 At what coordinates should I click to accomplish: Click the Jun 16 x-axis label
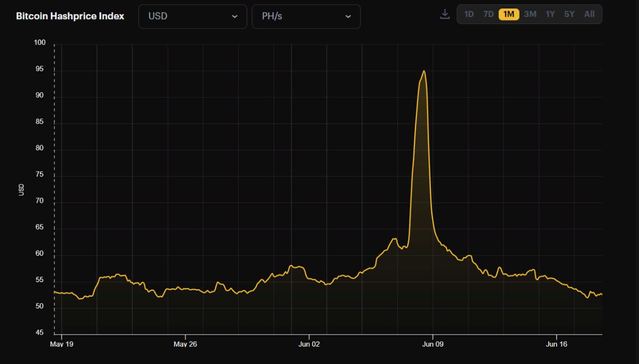(x=556, y=344)
